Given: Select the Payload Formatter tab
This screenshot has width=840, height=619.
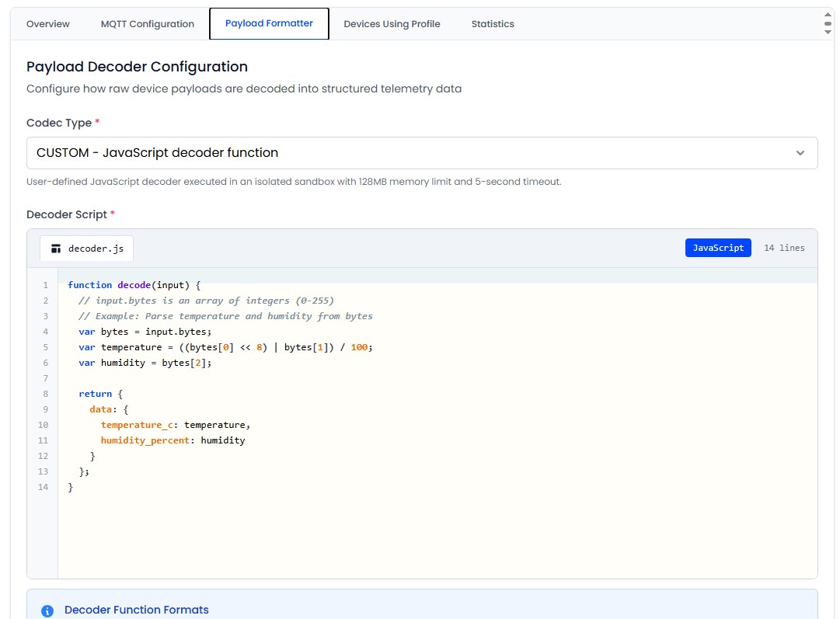Looking at the screenshot, I should 269,23.
